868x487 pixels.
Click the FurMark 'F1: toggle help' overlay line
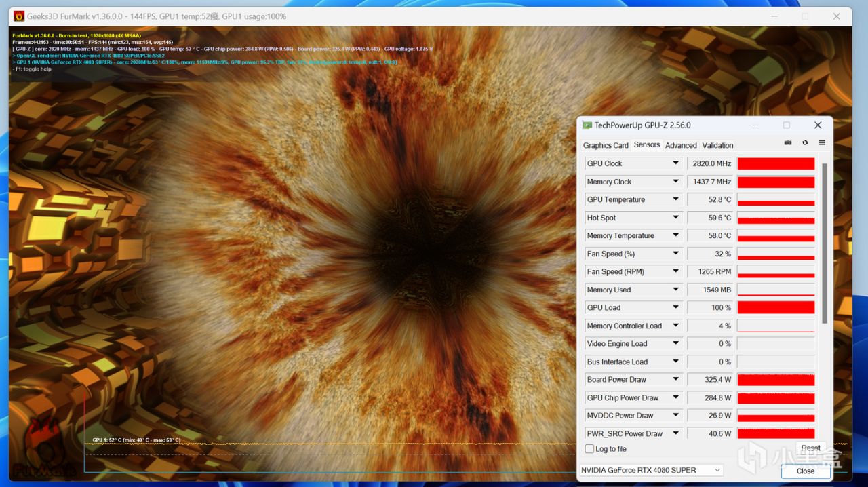coord(32,69)
